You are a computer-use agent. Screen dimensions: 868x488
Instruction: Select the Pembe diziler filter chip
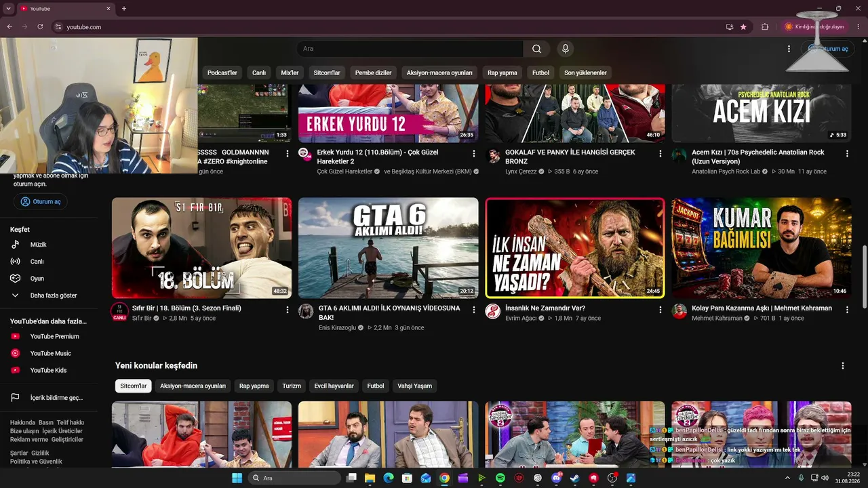[x=374, y=73]
